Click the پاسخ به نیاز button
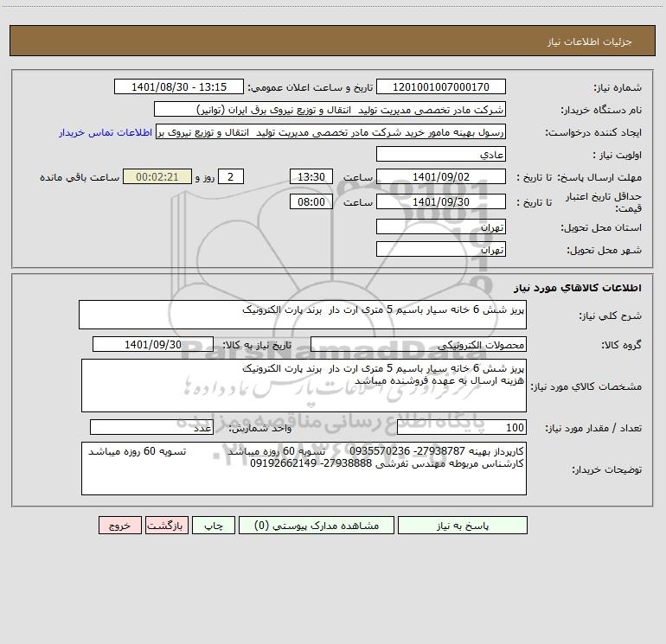This screenshot has width=666, height=644. point(463,526)
